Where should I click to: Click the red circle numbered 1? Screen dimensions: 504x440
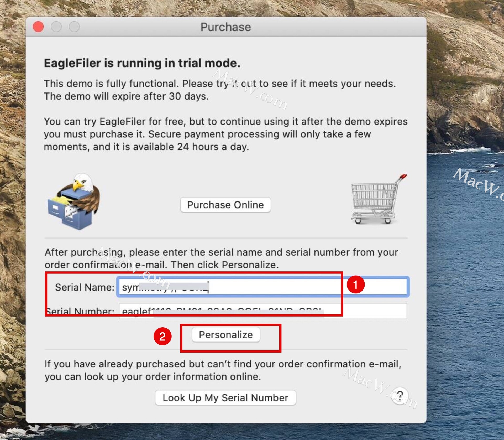coord(356,284)
